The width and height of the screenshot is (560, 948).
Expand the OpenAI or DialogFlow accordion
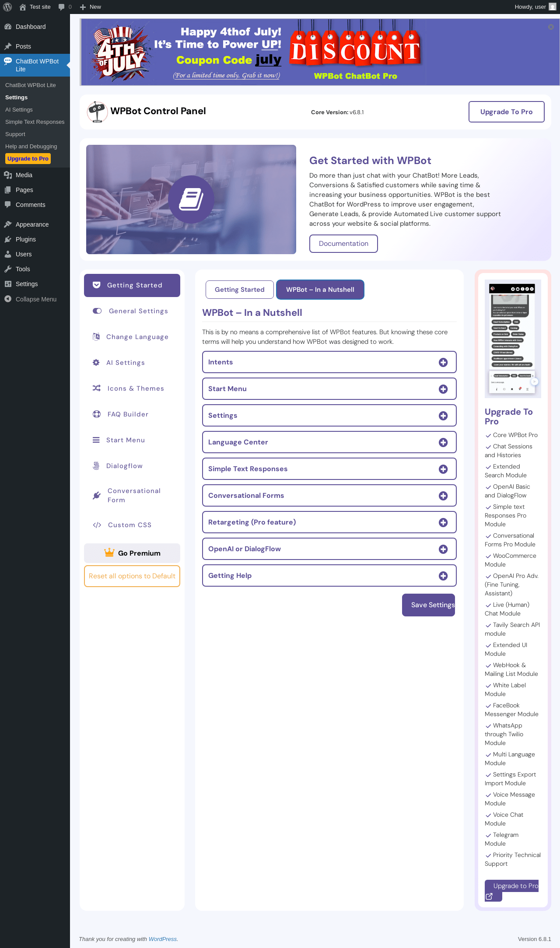(329, 549)
